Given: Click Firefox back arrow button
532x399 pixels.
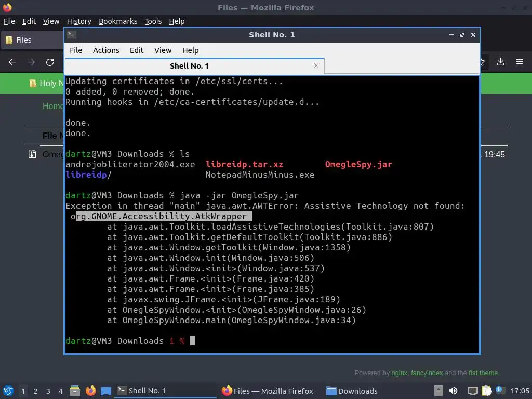Looking at the screenshot, I should [12, 62].
